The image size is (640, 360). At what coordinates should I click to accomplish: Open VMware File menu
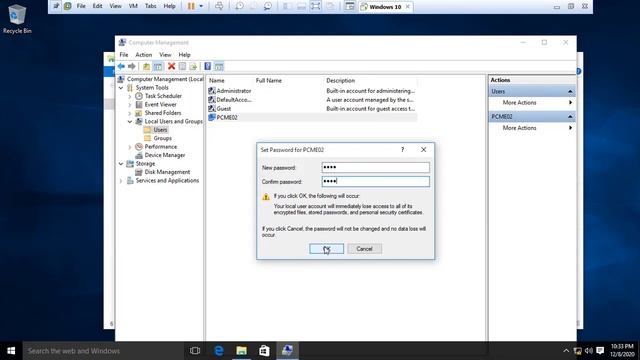(81, 6)
